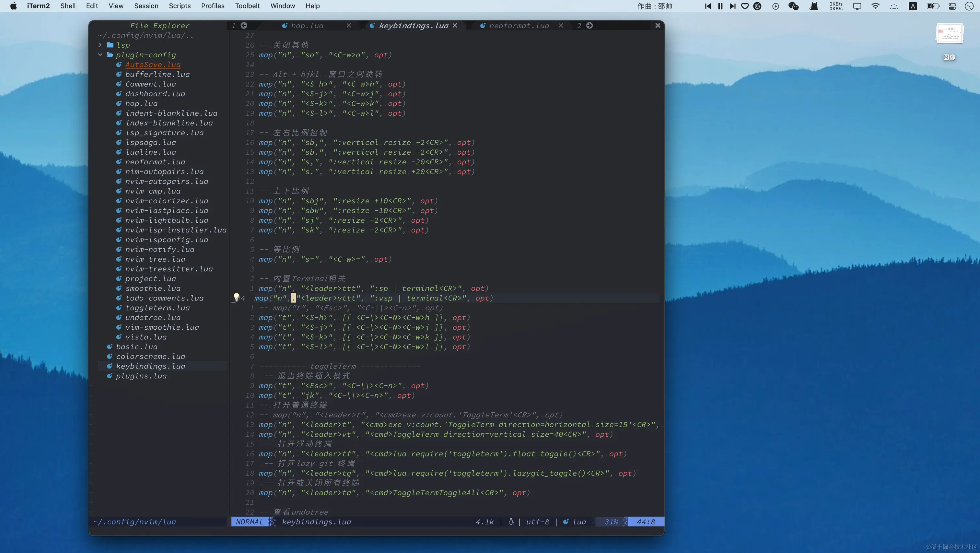Click previous tab arrow in bufferline
This screenshot has height=553, width=980.
click(244, 26)
